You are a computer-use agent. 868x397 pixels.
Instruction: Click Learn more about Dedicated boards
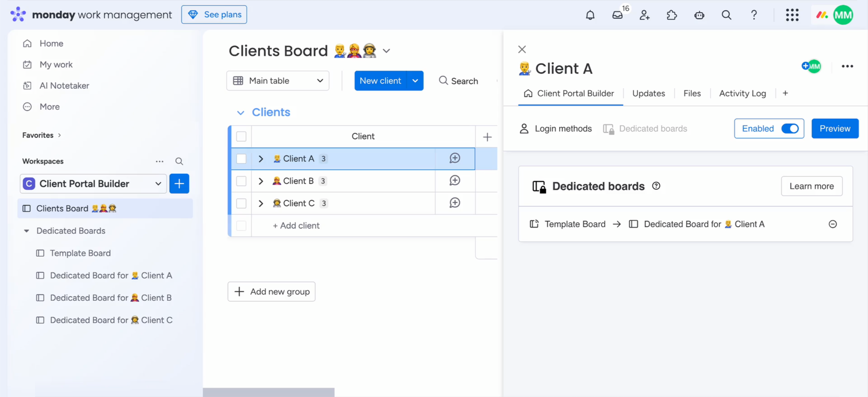click(x=812, y=186)
